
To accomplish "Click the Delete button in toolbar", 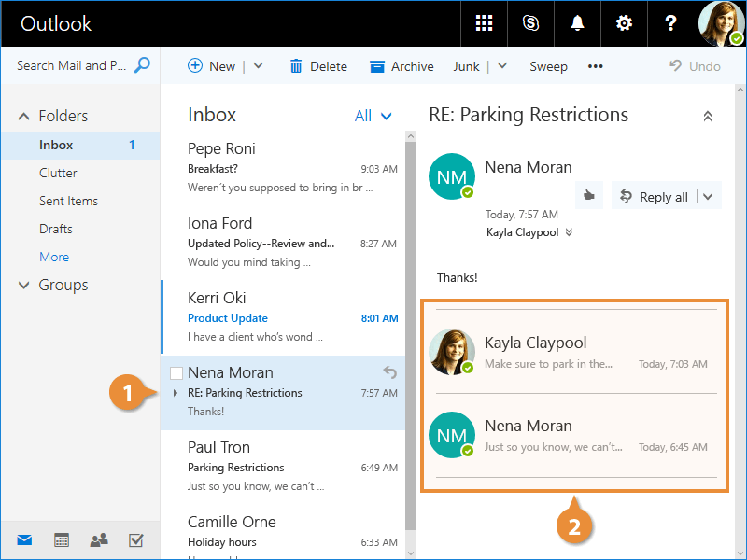I will pos(318,66).
